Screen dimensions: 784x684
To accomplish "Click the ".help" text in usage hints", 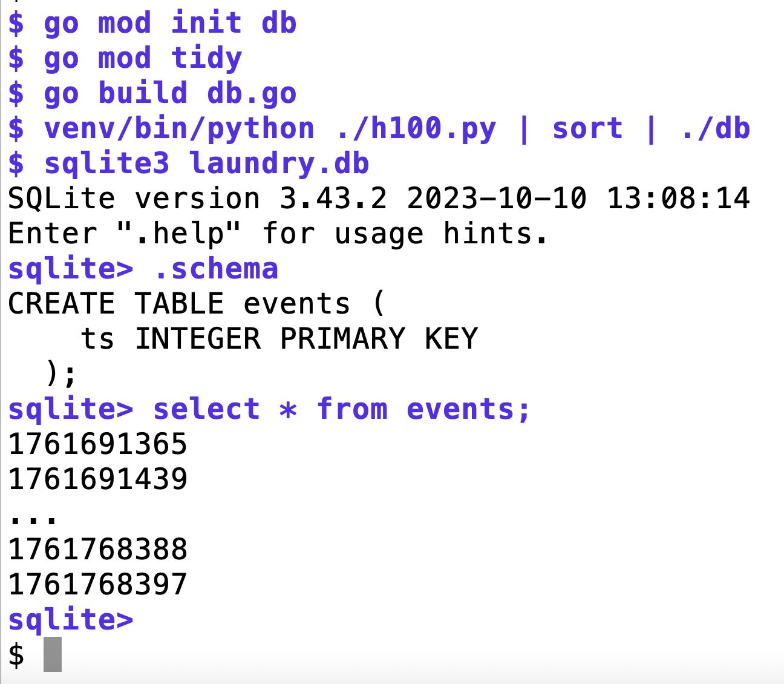I will [179, 234].
